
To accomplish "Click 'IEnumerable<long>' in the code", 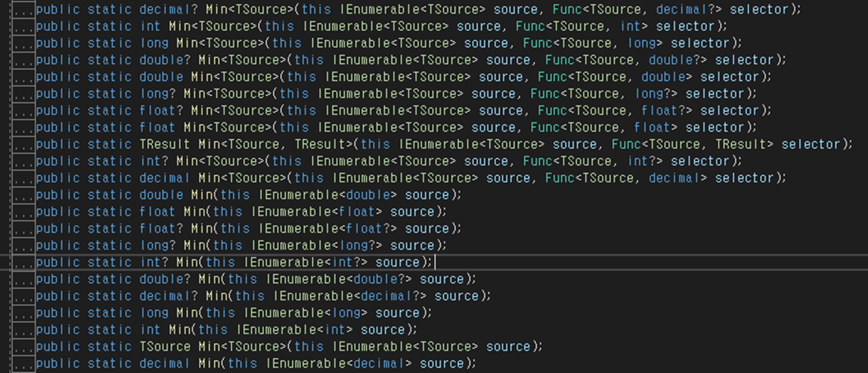I will click(x=306, y=313).
